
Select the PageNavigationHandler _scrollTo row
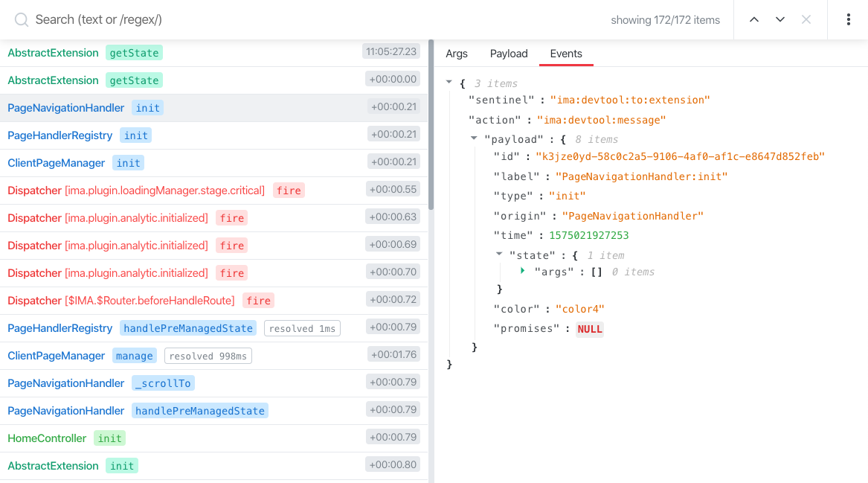(213, 383)
